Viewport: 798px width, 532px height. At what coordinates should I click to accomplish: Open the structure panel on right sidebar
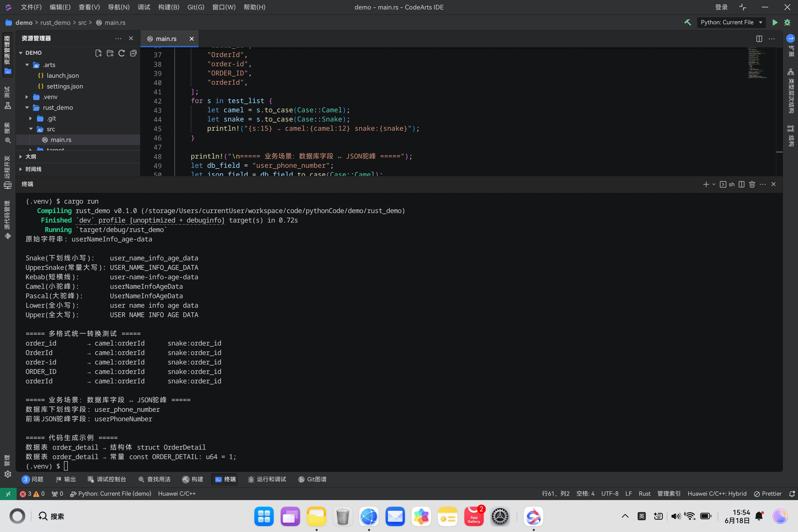791,136
